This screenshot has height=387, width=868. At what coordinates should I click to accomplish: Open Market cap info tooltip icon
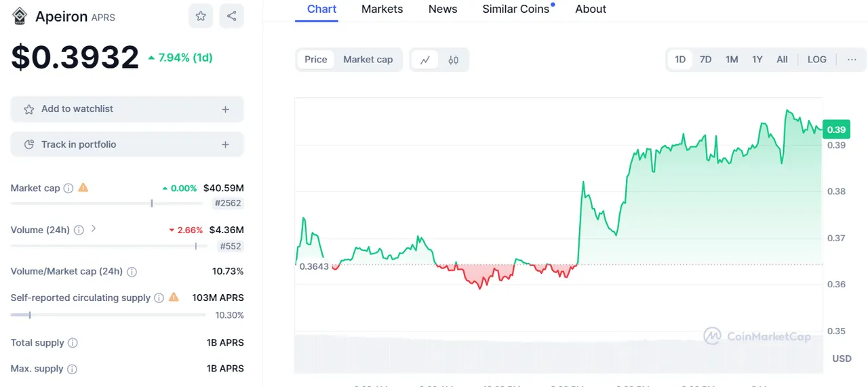point(68,188)
